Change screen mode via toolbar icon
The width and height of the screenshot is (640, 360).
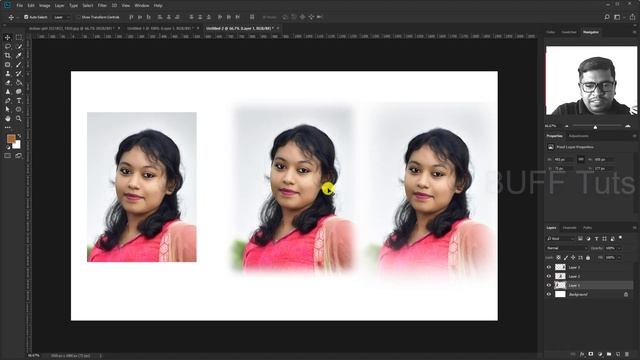coord(19,156)
